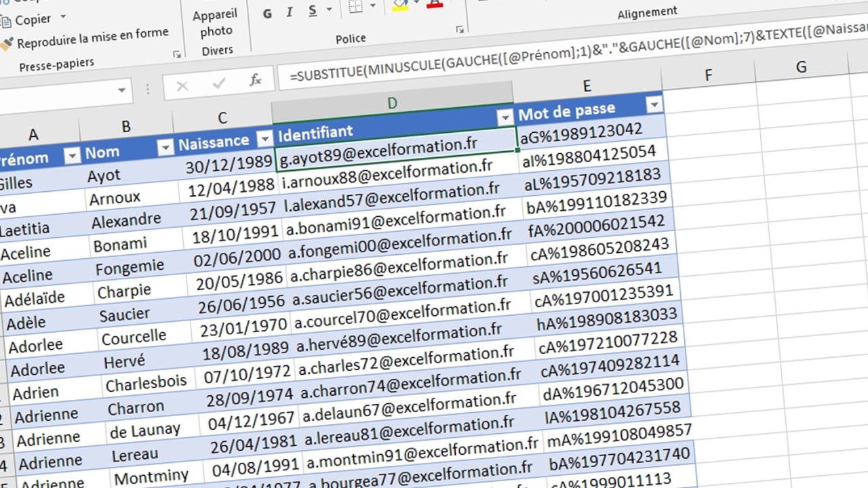Viewport: 868px width, 488px height.
Task: Toggle italic (I) formatting
Action: 290,13
